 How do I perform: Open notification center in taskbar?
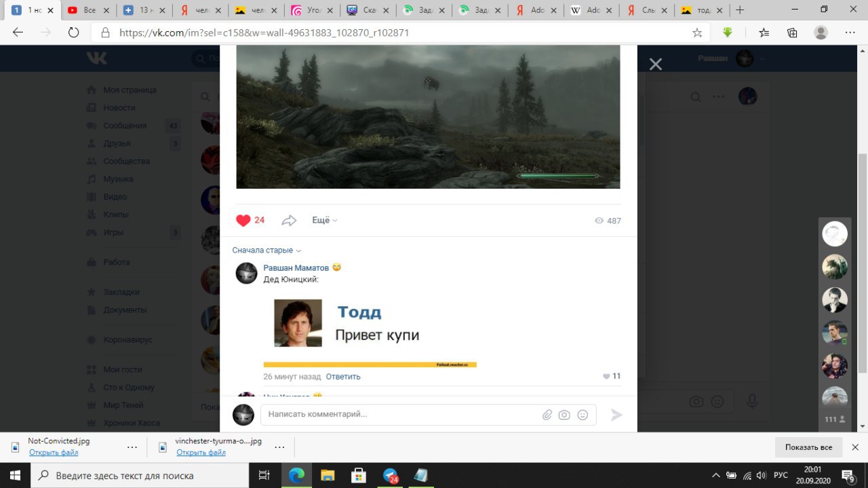[x=848, y=475]
